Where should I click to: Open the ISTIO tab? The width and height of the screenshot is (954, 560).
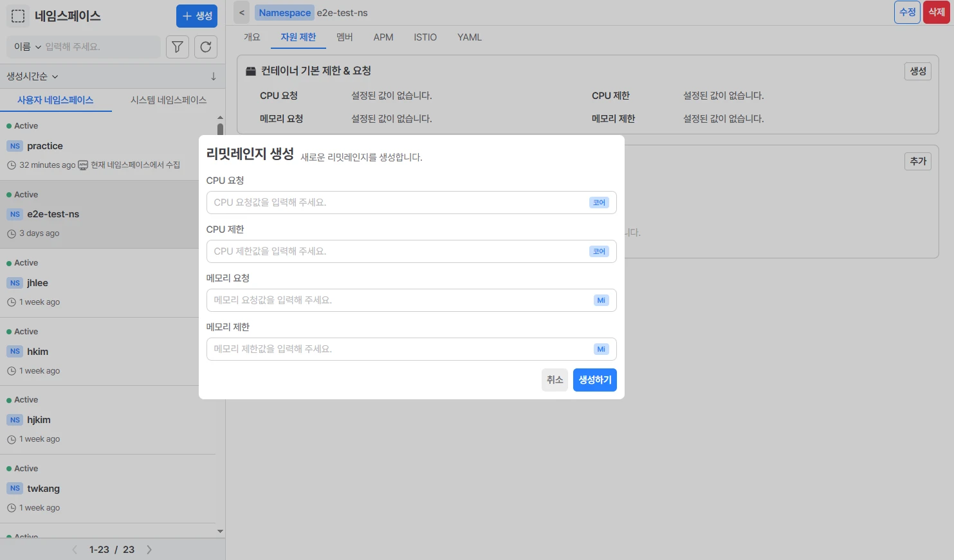(425, 37)
